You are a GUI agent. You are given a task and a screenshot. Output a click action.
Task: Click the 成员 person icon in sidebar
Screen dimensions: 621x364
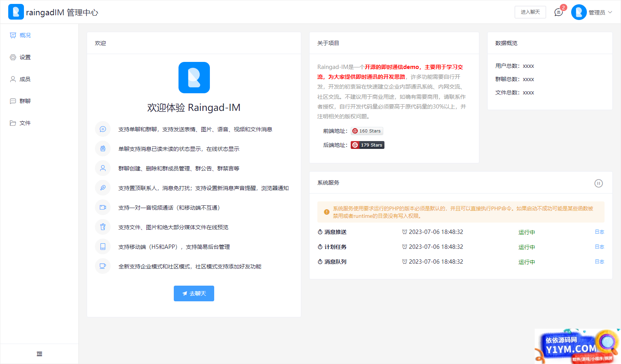pyautogui.click(x=13, y=79)
